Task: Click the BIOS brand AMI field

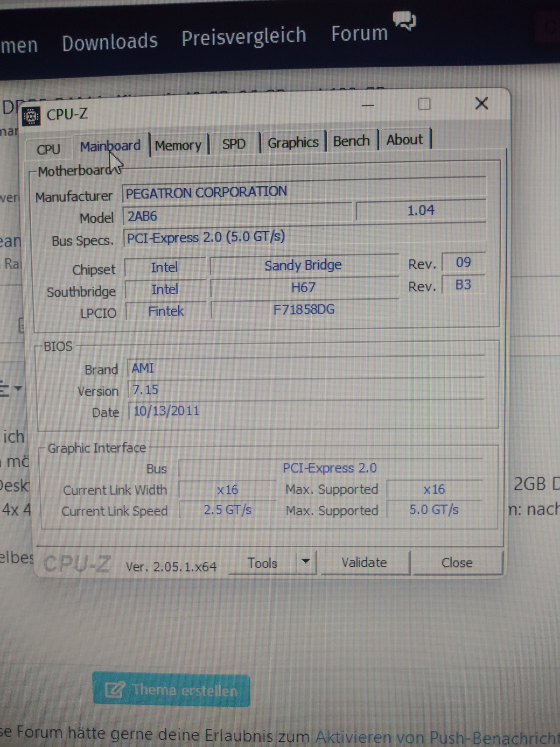Action: coord(306,368)
